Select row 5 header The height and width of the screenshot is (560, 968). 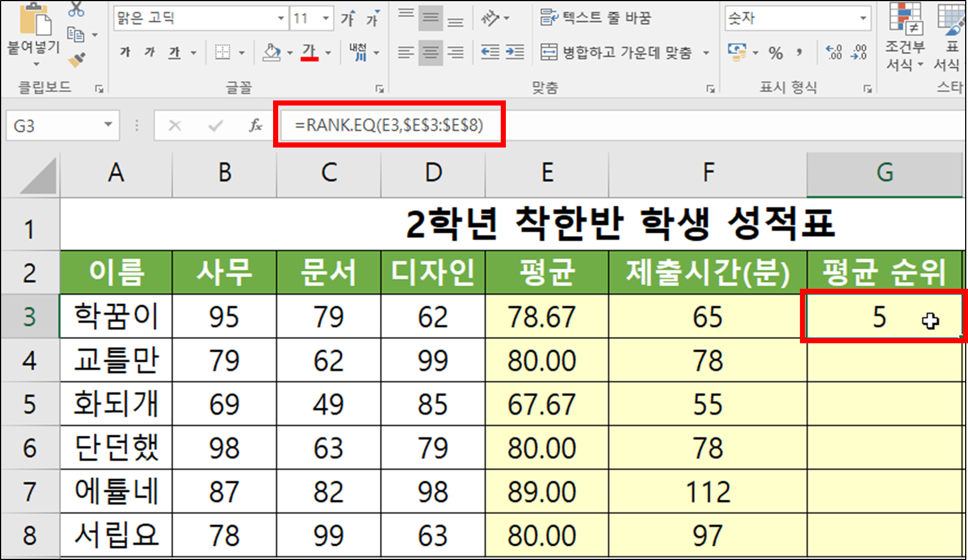[x=30, y=404]
